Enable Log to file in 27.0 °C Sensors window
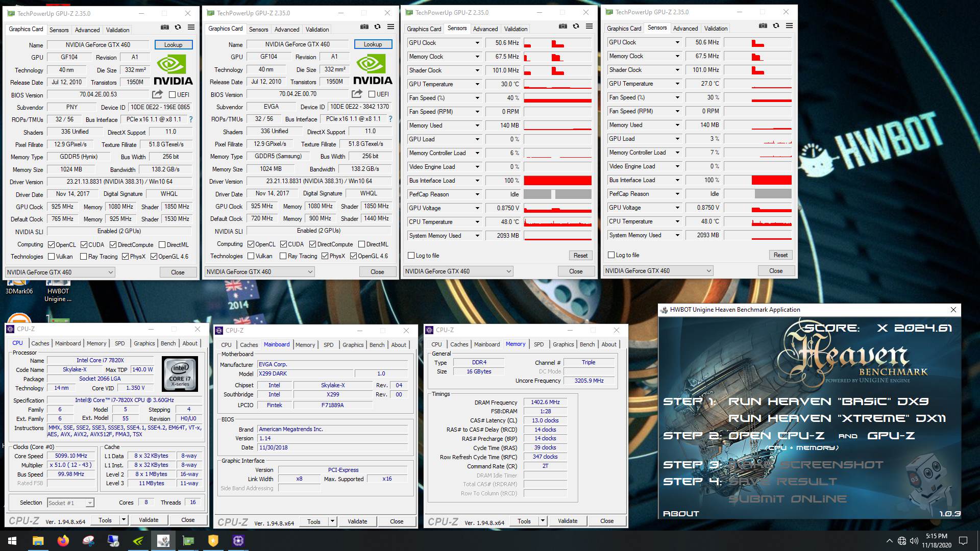Image resolution: width=980 pixels, height=551 pixels. [611, 255]
